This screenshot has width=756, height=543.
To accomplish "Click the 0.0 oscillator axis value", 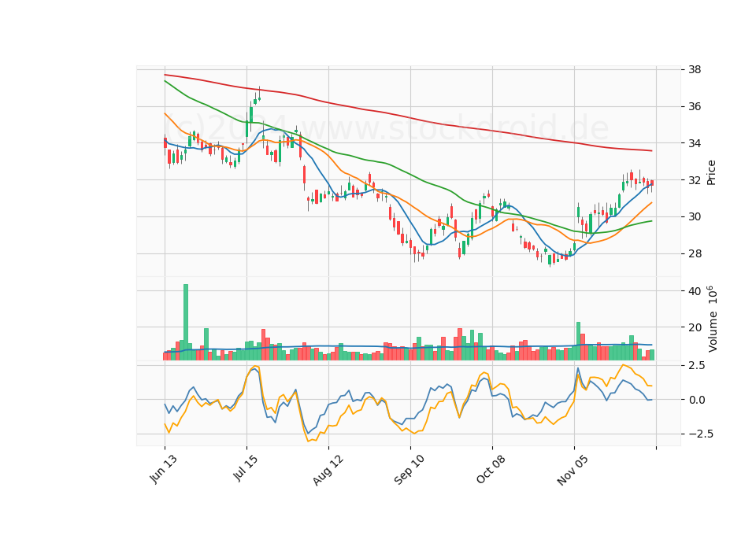I will click(696, 400).
